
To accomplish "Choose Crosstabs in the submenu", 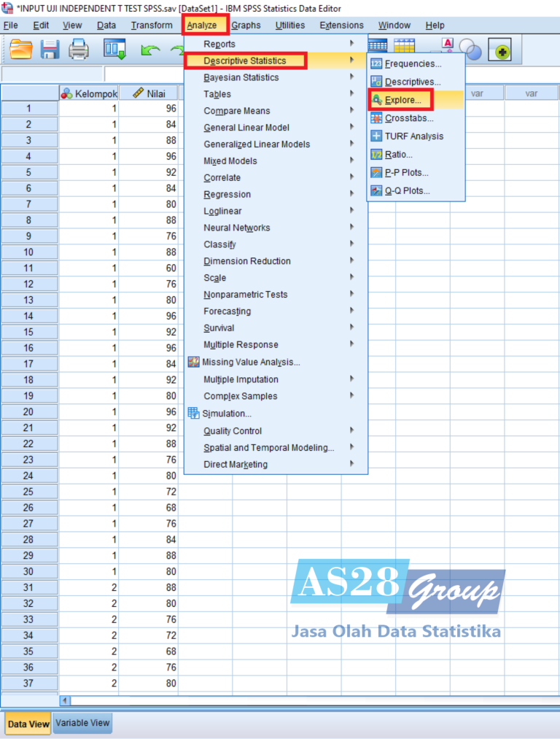I will click(x=408, y=118).
